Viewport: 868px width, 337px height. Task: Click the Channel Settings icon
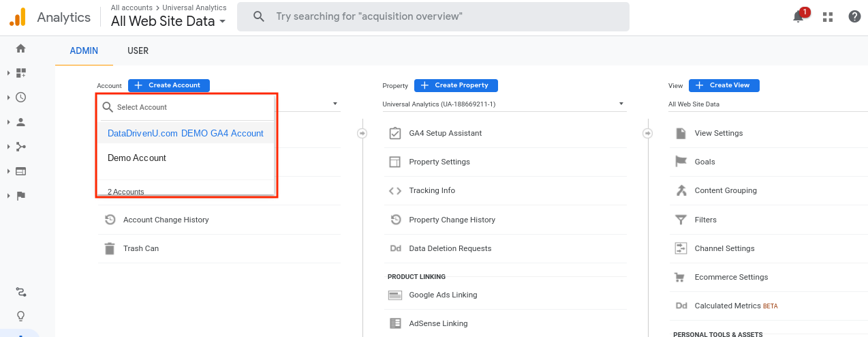[681, 248]
